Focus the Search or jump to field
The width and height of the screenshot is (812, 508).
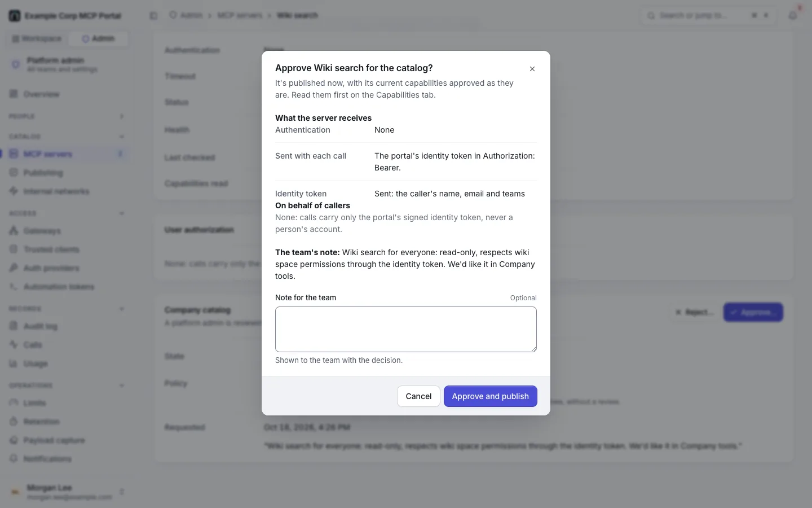click(709, 16)
